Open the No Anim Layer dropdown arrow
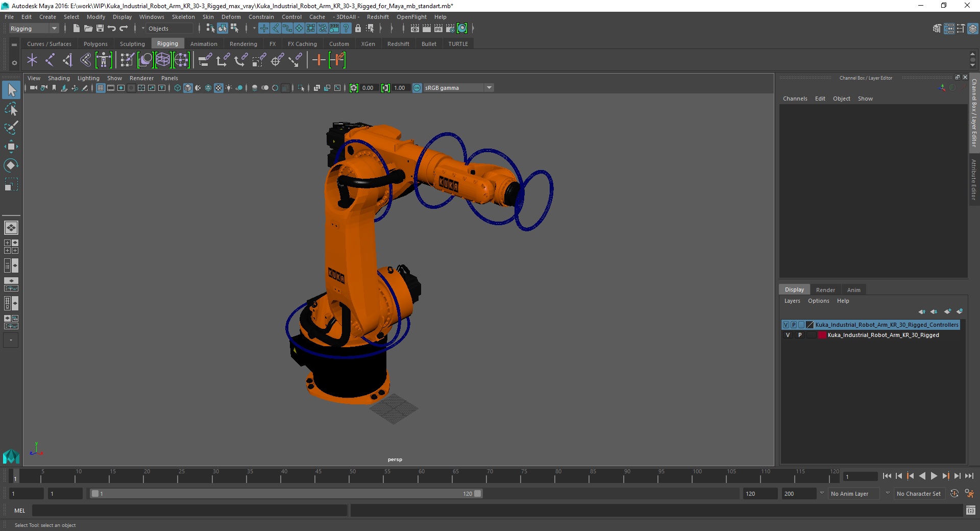980x531 pixels. [x=822, y=493]
